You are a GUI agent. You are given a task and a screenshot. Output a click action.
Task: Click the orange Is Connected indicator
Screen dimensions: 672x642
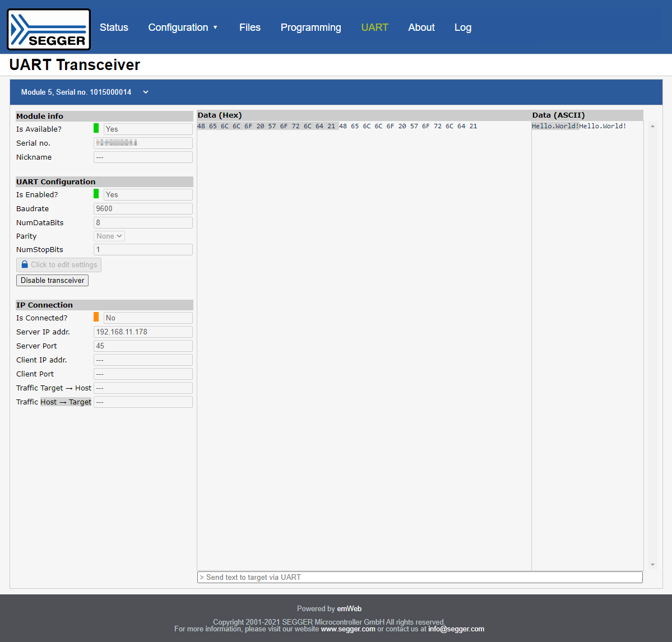(96, 318)
